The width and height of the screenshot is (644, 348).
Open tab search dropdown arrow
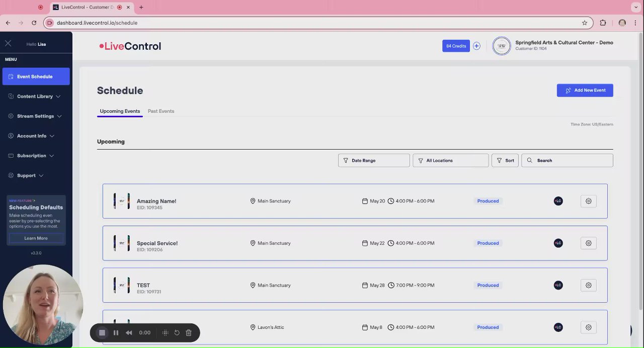[x=636, y=8]
